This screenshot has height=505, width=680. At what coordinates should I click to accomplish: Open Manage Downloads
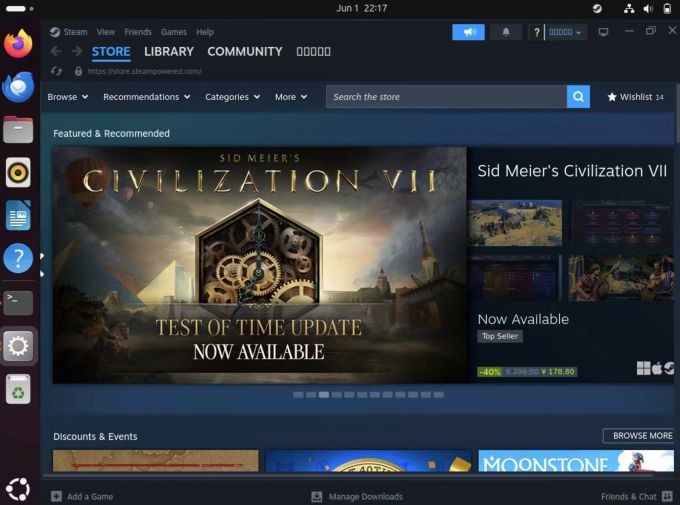tap(366, 496)
